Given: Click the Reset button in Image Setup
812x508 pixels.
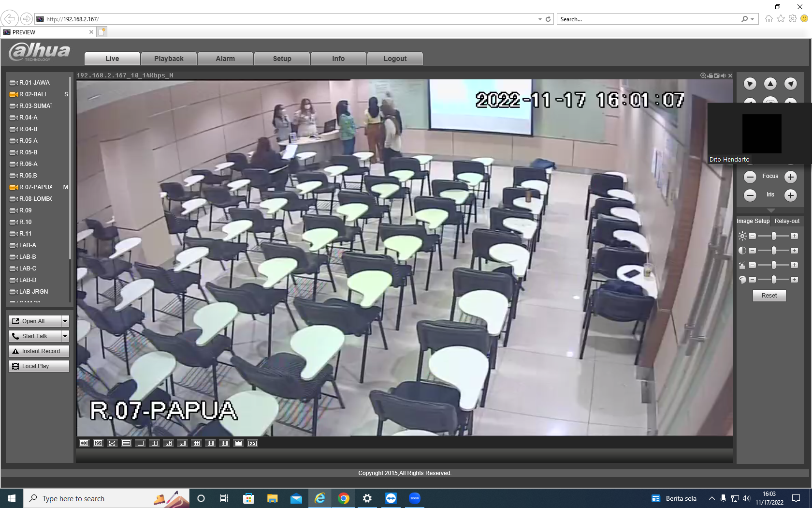Looking at the screenshot, I should tap(769, 296).
